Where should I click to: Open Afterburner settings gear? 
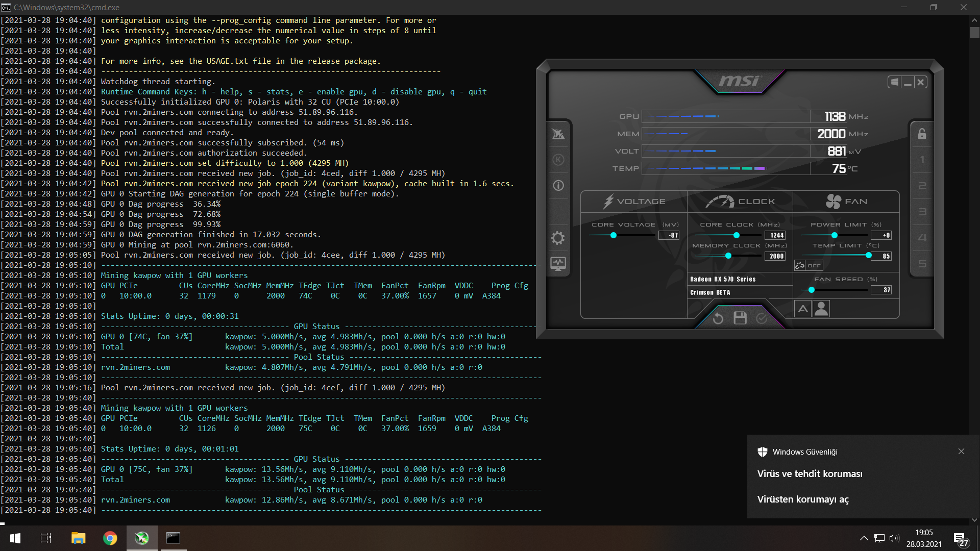click(558, 238)
